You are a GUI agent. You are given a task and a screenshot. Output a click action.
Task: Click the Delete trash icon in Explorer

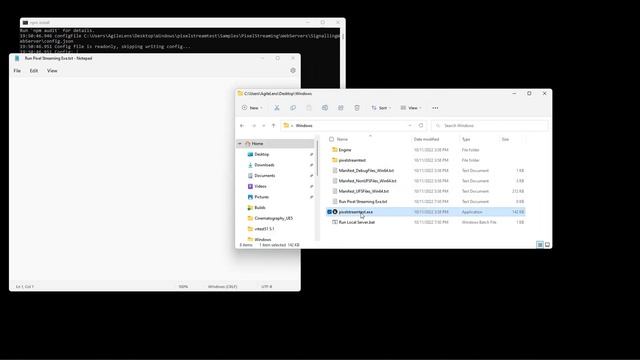[x=357, y=108]
